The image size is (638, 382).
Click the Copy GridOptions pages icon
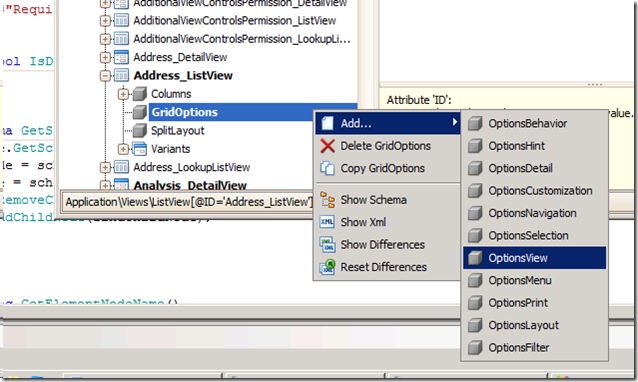coord(328,168)
